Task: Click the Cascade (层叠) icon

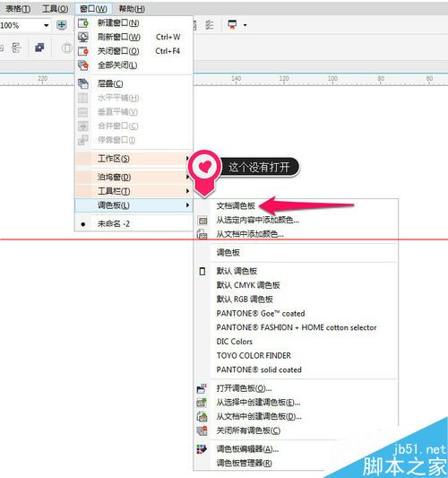Action: pos(83,83)
